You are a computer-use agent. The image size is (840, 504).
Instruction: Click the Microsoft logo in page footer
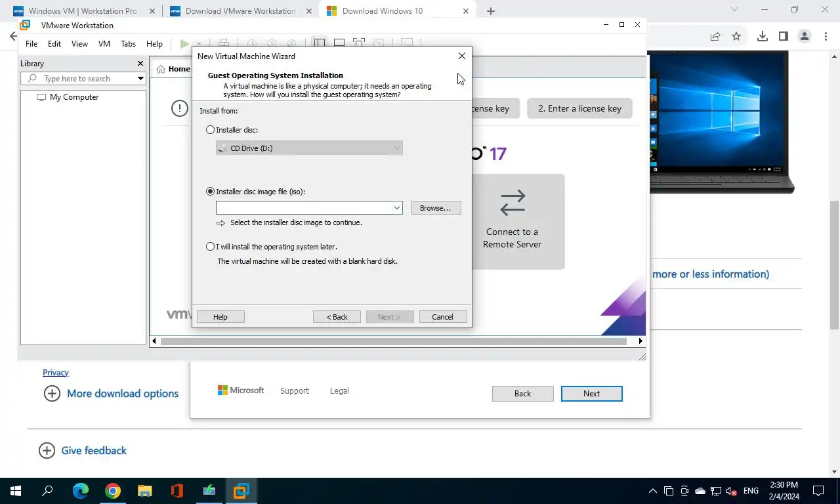point(241,390)
